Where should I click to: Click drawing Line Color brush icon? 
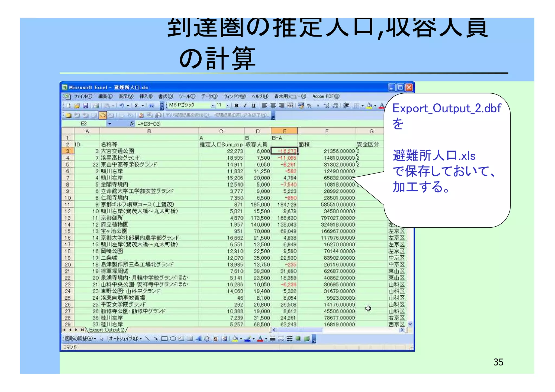pyautogui.click(x=247, y=339)
